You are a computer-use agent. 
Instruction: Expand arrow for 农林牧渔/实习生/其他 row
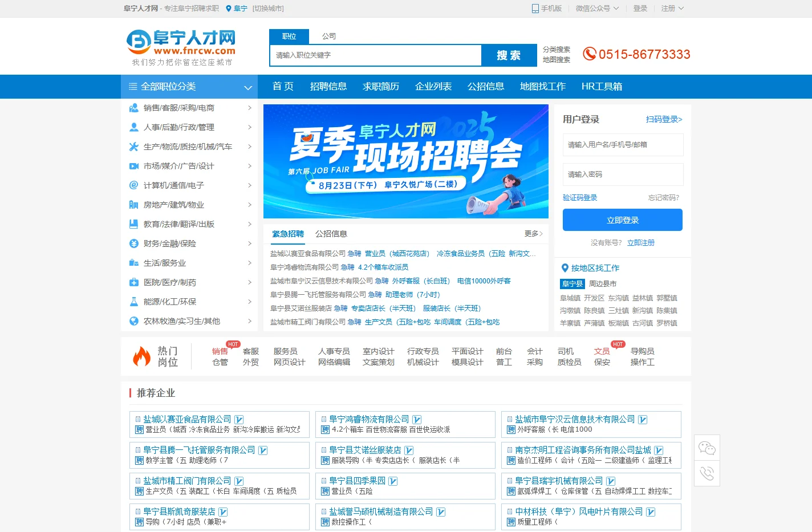click(x=250, y=321)
